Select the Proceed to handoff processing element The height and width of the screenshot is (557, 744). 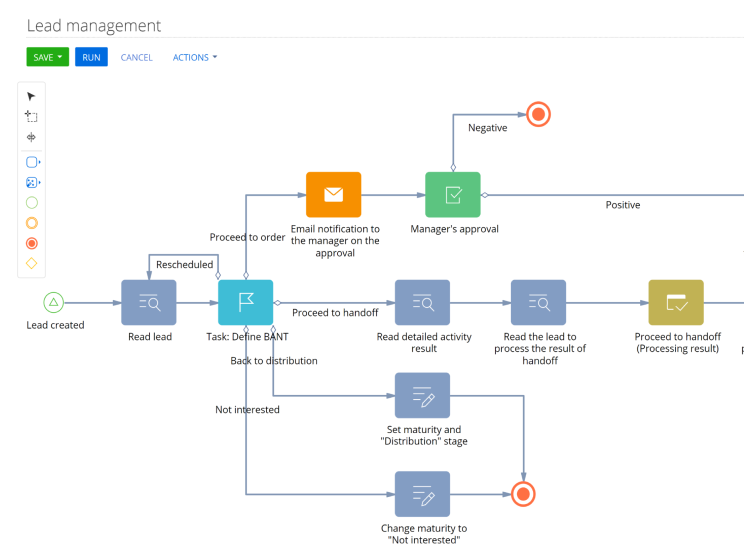coord(676,302)
